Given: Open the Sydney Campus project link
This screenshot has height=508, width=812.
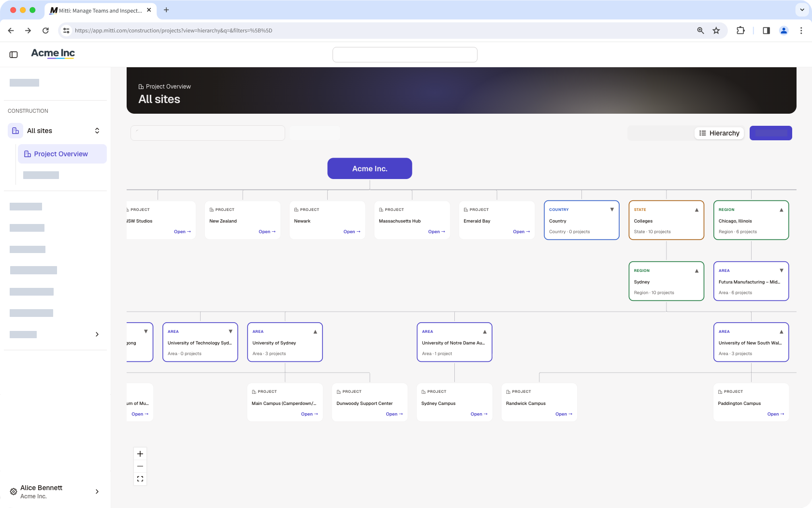Looking at the screenshot, I should [479, 414].
